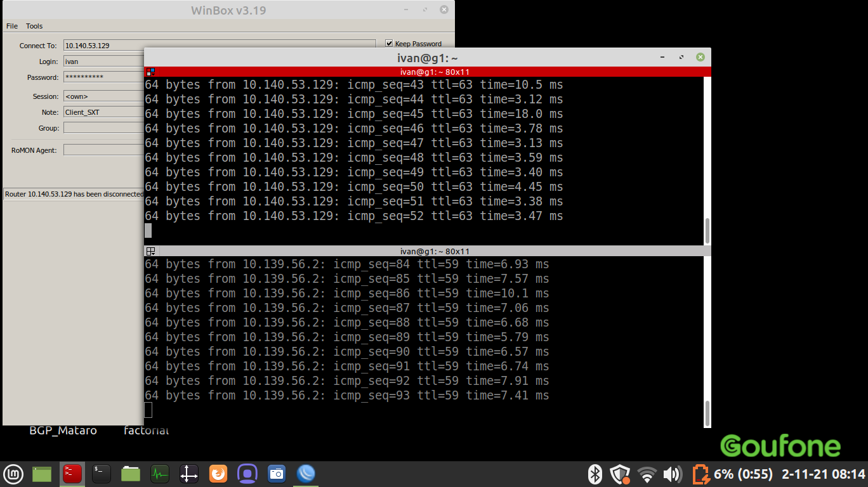Click the ping line with icmp_seq=50

[x=354, y=187]
